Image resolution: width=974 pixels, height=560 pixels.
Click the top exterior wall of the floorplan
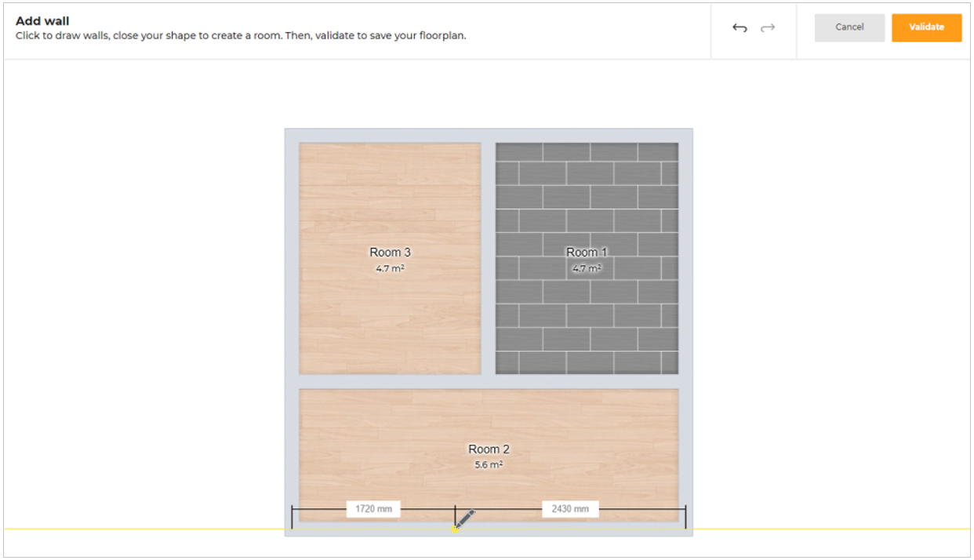click(488, 134)
